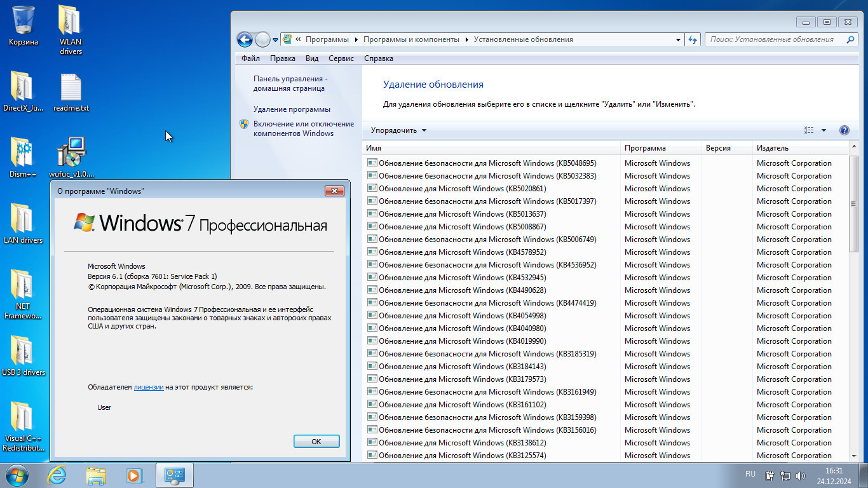868x488 pixels.
Task: Open the readme.txt file icon
Action: (x=71, y=90)
